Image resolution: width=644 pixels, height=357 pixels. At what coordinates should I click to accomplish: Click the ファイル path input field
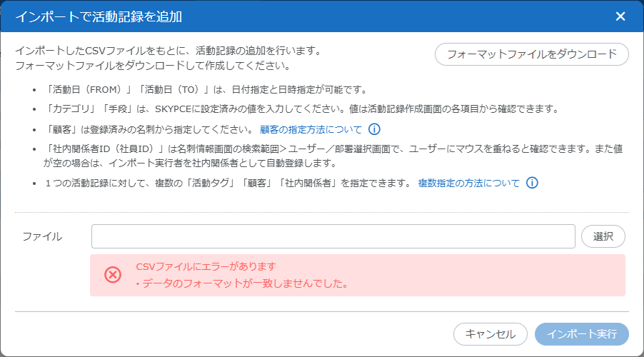click(333, 236)
